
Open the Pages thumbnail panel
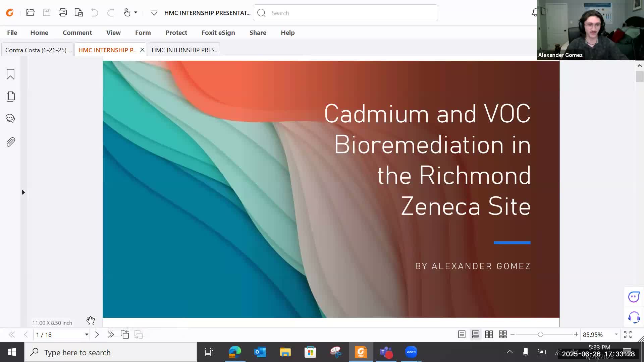(x=10, y=97)
